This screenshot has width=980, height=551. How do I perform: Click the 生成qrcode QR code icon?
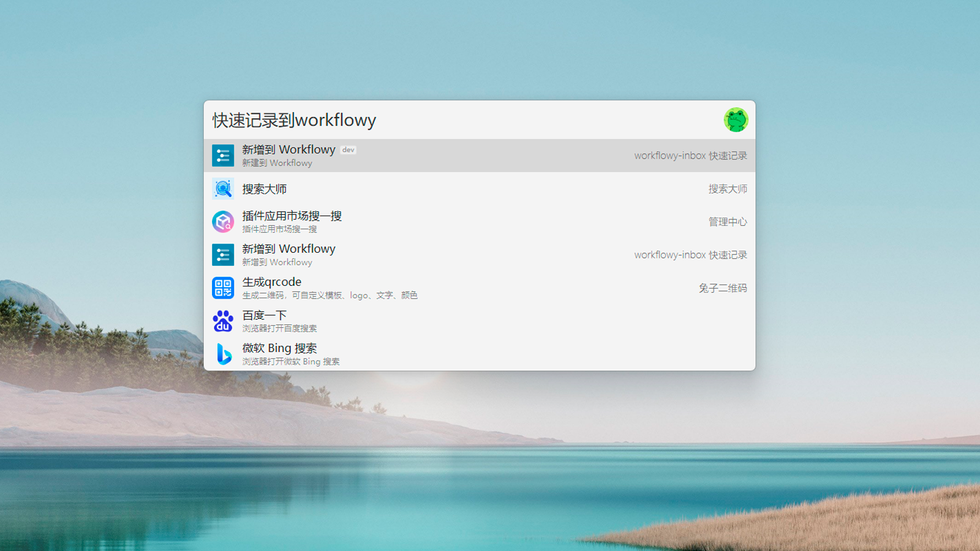pos(223,288)
